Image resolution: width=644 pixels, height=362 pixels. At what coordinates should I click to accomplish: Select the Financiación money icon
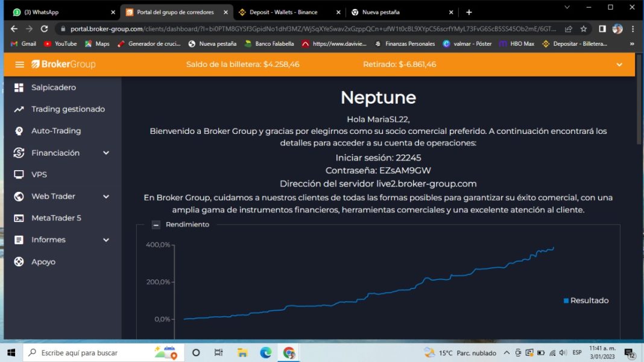coord(19,153)
